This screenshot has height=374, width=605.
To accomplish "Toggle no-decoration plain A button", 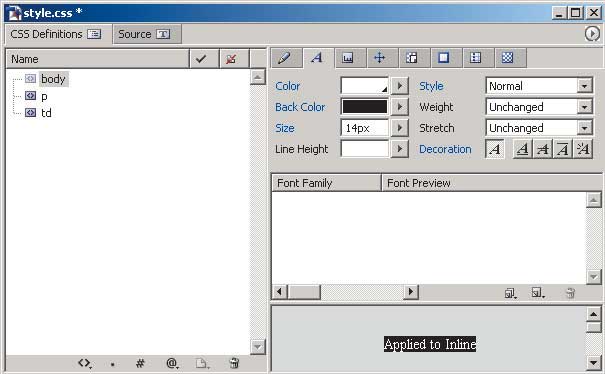I will click(x=495, y=149).
